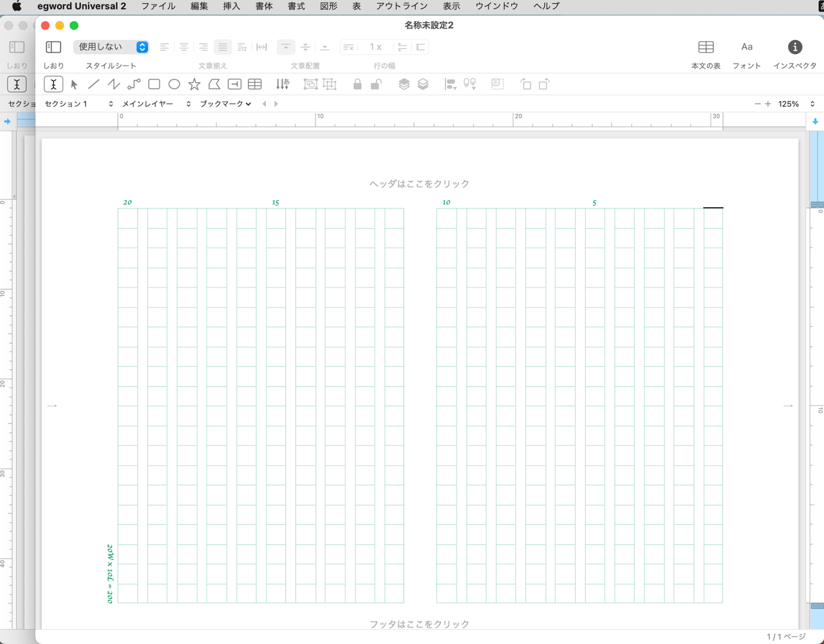The image size is (824, 644).
Task: Open the 図形 menu
Action: (328, 6)
